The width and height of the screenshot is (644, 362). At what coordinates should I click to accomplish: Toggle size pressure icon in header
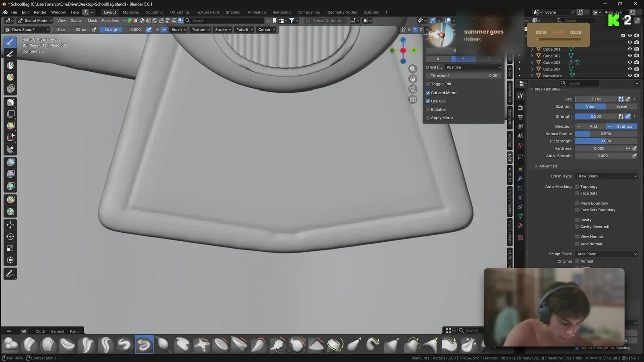(x=94, y=30)
